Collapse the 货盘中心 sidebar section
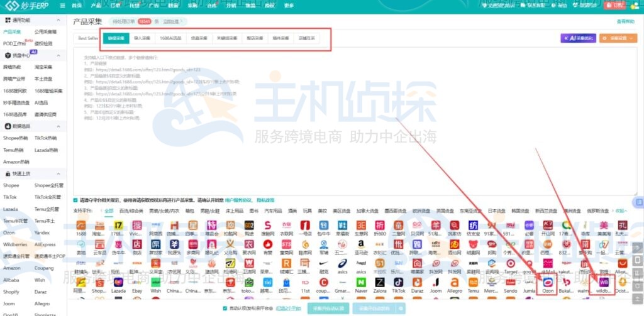This screenshot has height=316, width=644. 58,55
